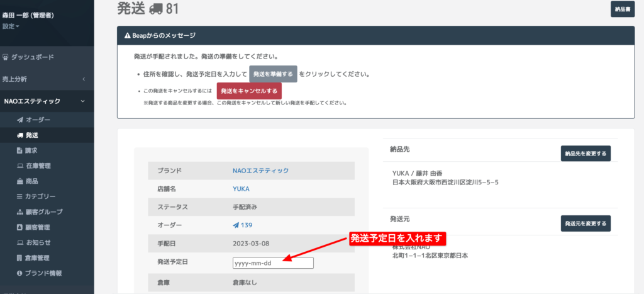Click the truck icon beside 発送 menu
Screen dimensions: 644x294
[x=19, y=135]
